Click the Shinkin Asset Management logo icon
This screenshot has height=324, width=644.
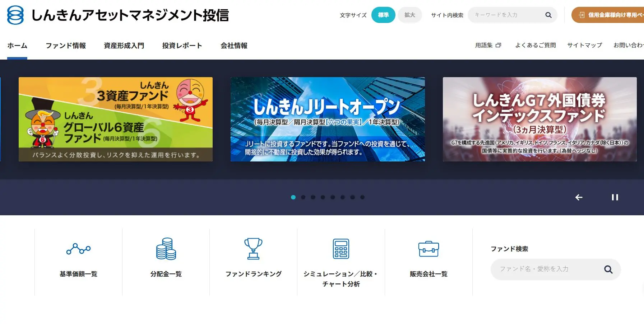(15, 15)
